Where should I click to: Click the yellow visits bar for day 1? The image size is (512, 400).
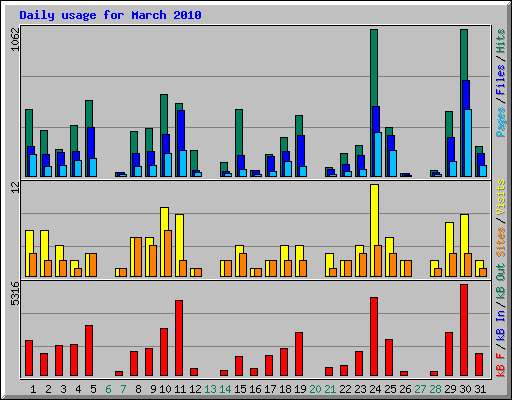click(29, 242)
